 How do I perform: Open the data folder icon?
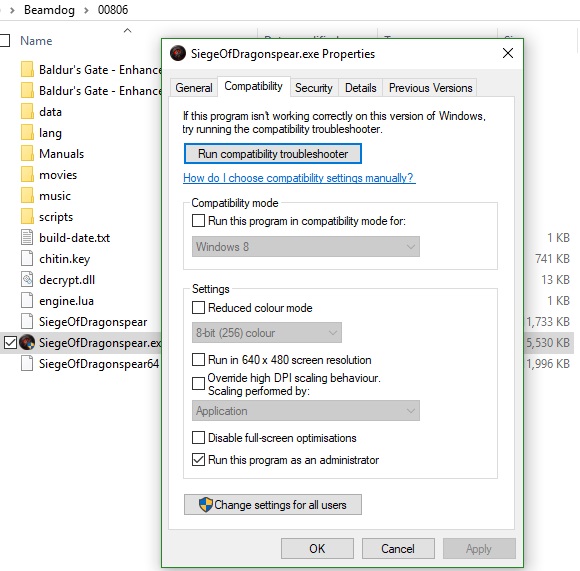pyautogui.click(x=27, y=112)
